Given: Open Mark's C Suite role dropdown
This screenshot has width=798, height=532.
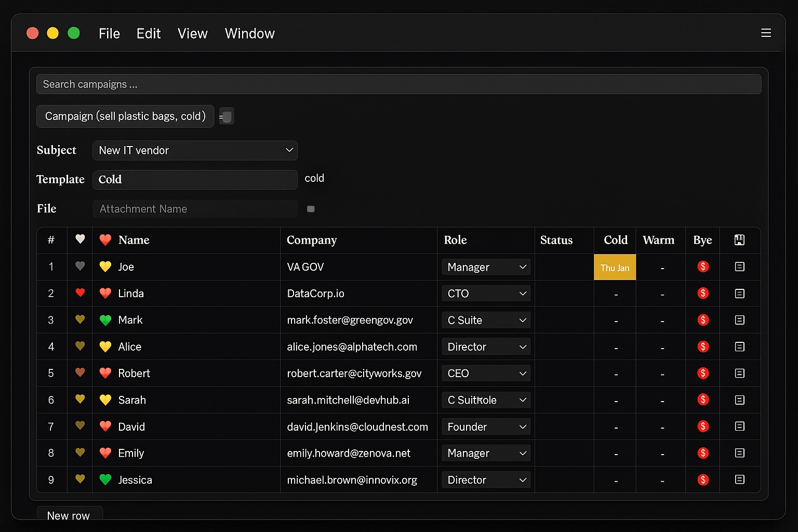Looking at the screenshot, I should (486, 320).
